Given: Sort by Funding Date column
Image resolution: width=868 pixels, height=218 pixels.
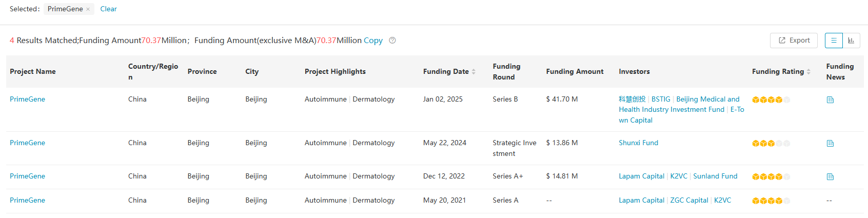Looking at the screenshot, I should [474, 72].
